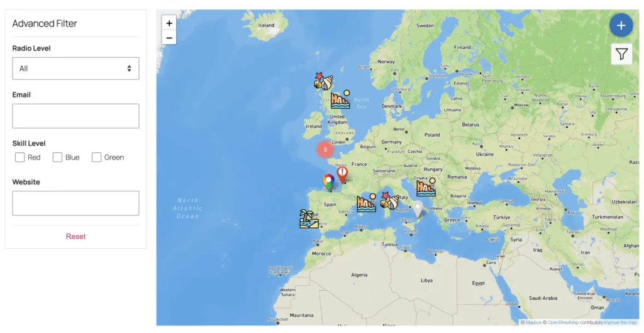Open the Mapbox attribution link
Screen dimensions: 644x333
tap(533, 322)
